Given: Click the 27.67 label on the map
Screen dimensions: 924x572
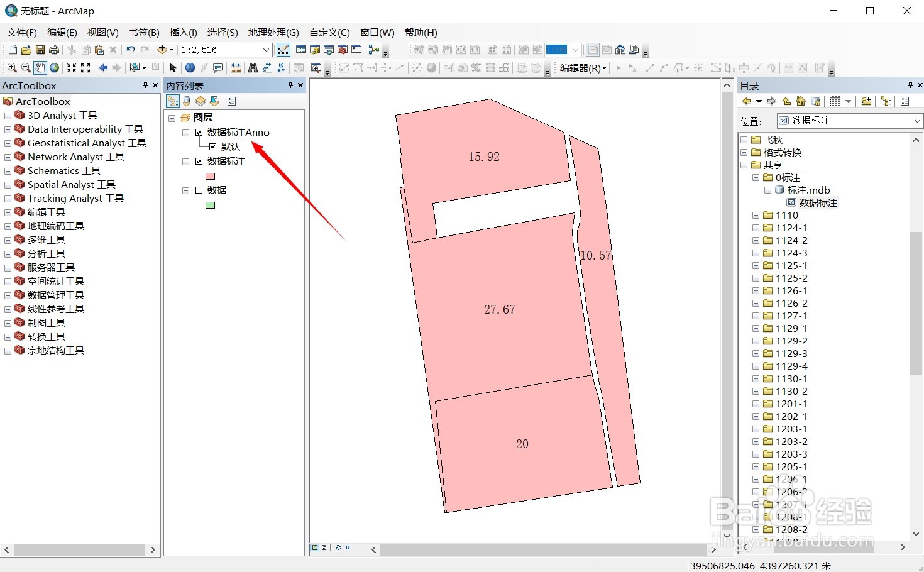Looking at the screenshot, I should click(500, 309).
